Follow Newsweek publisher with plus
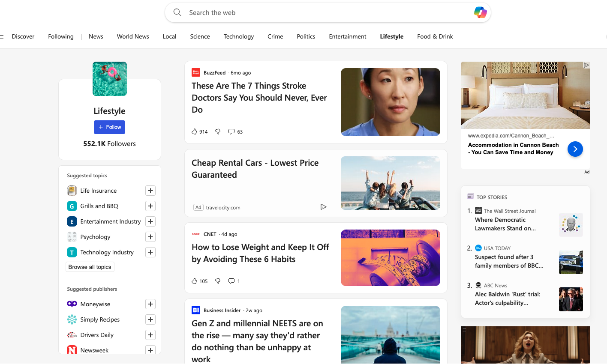607x364 pixels. [x=150, y=350]
